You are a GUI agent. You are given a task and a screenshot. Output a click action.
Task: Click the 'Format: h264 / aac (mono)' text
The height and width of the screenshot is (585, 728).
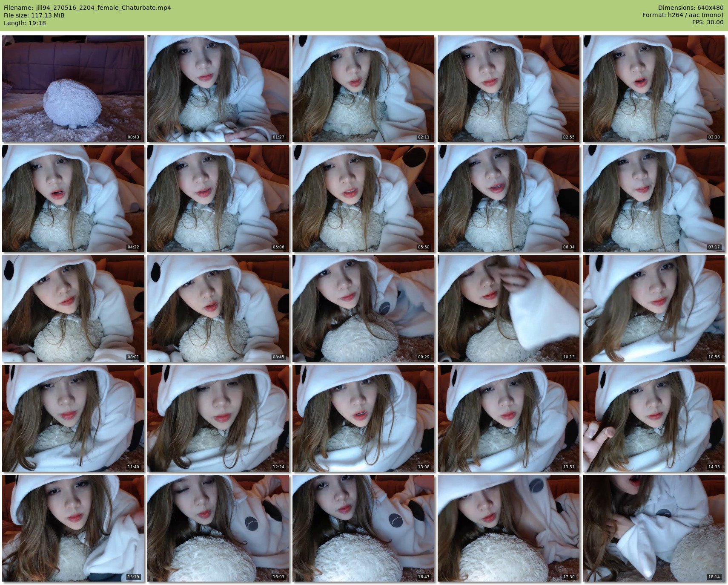(x=683, y=15)
